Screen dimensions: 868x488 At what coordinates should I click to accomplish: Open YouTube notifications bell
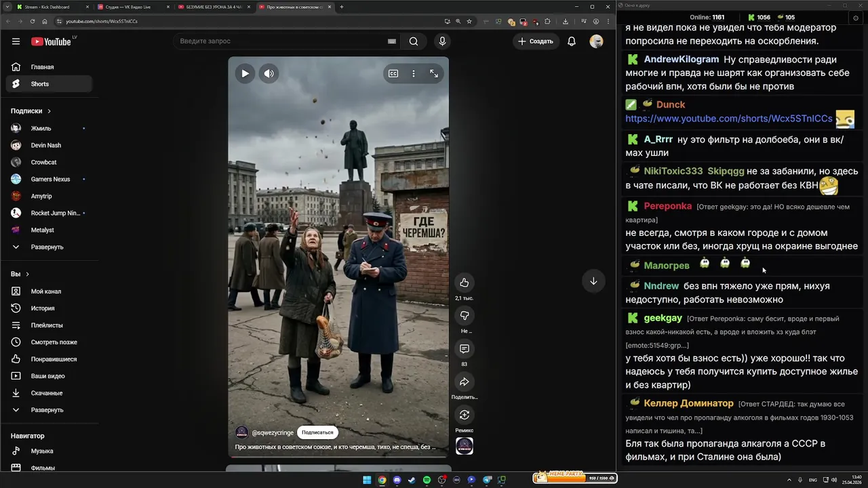(x=572, y=41)
